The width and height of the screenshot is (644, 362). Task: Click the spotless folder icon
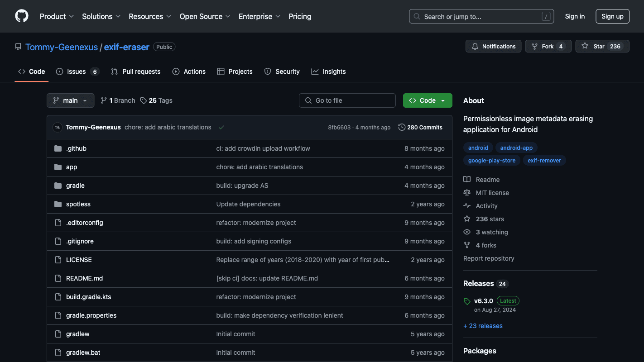point(58,204)
